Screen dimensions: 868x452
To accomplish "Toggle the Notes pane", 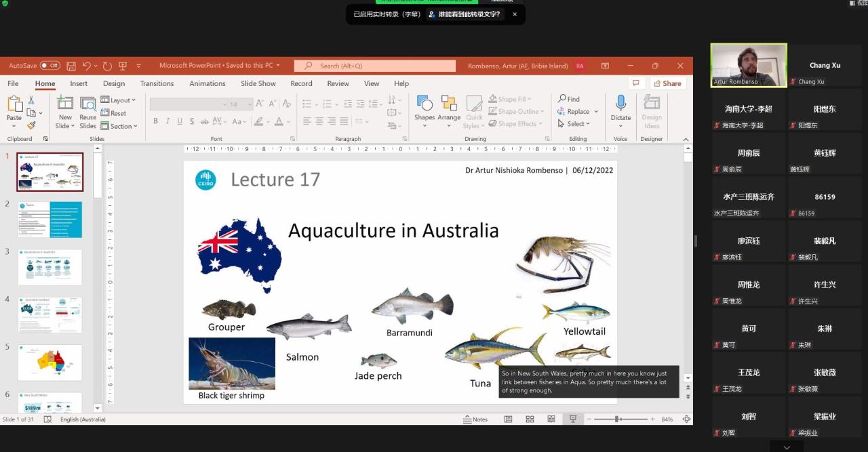I will point(475,419).
